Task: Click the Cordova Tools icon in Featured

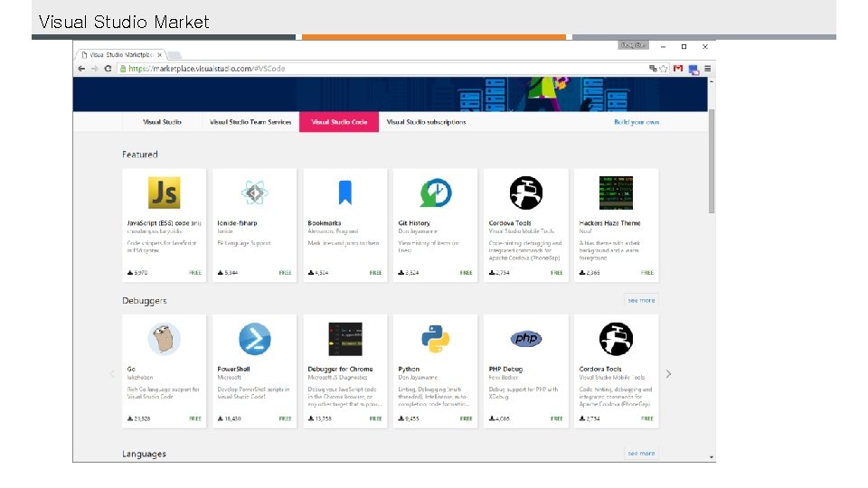Action: tap(526, 192)
